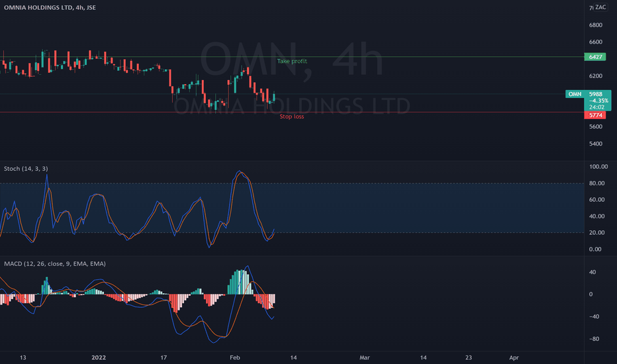This screenshot has width=617, height=364.
Task: Open Stoch (14, 3, 3) indicator legend
Action: (26, 168)
